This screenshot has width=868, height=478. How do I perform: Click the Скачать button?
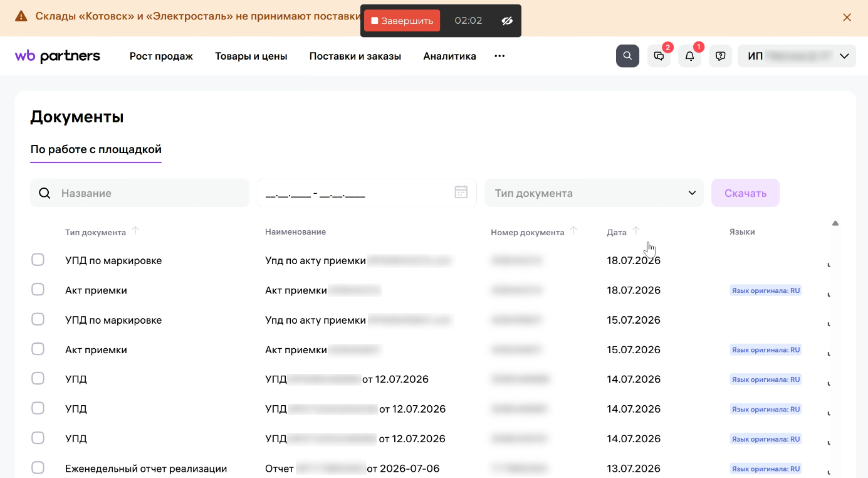pyautogui.click(x=745, y=193)
